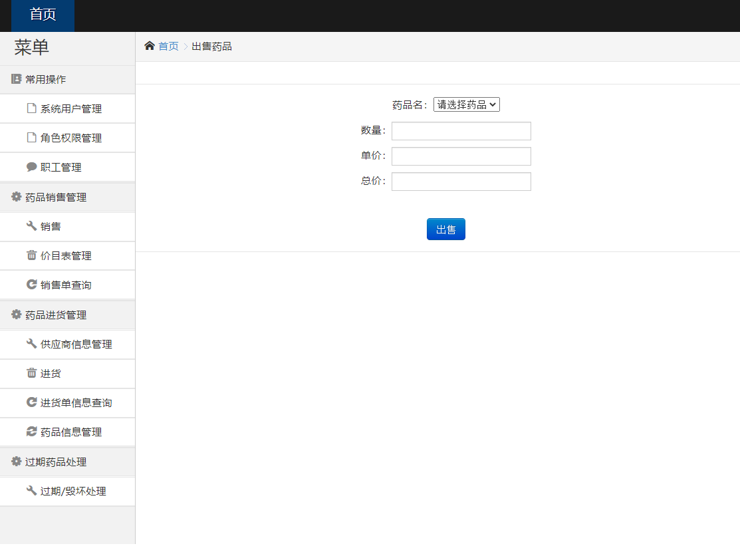The width and height of the screenshot is (740, 560).
Task: Click the home icon in the breadcrumb bar
Action: pyautogui.click(x=149, y=45)
